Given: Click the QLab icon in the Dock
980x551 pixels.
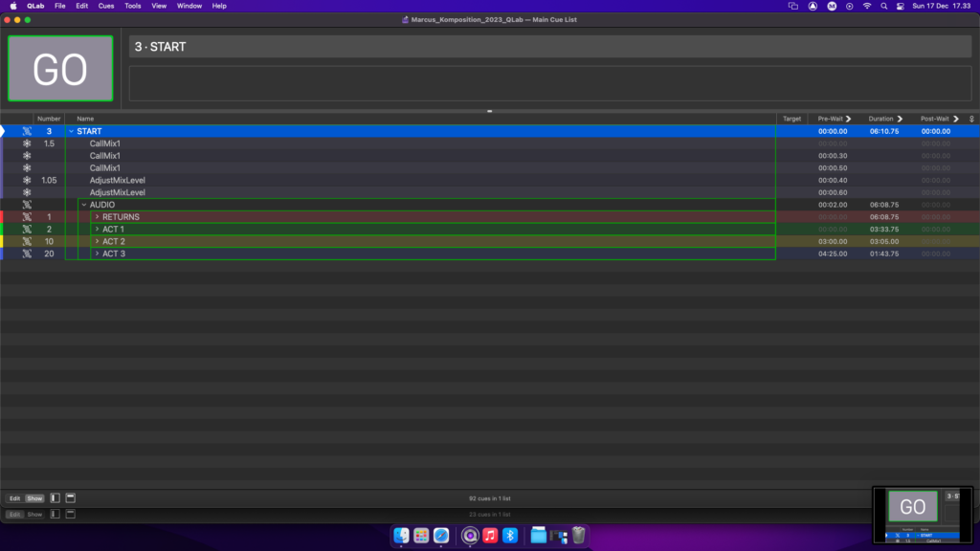Looking at the screenshot, I should point(470,536).
